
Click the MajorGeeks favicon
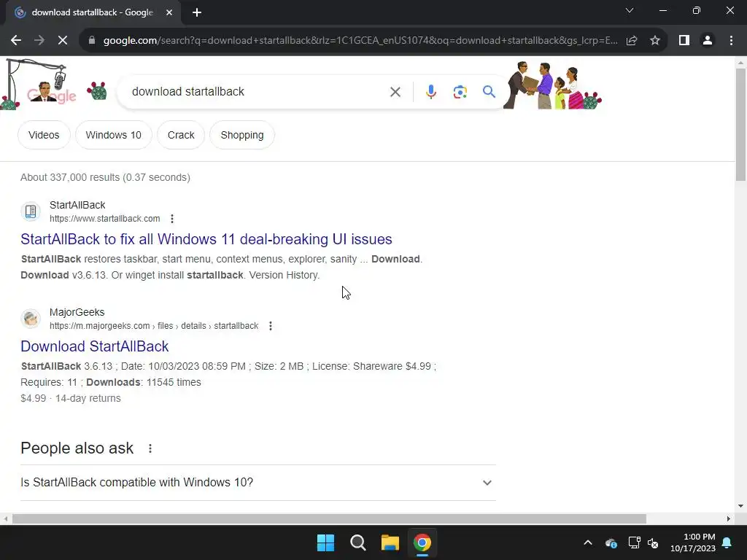tap(31, 318)
